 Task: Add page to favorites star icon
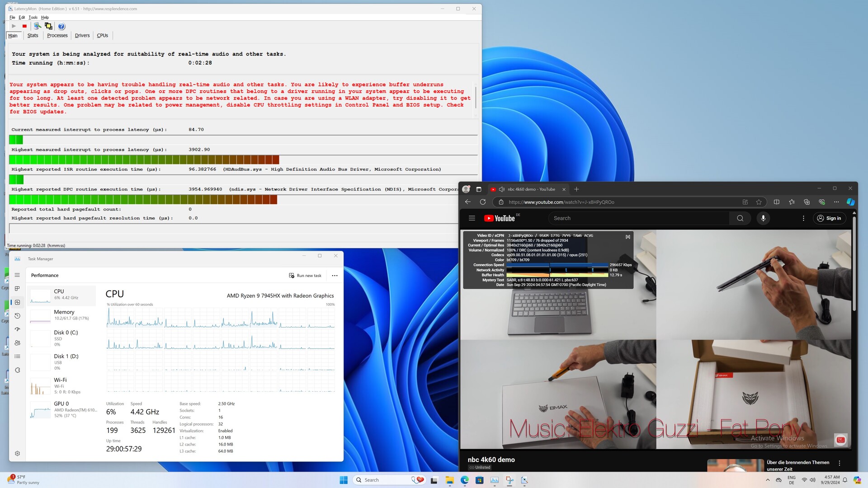[x=759, y=202]
